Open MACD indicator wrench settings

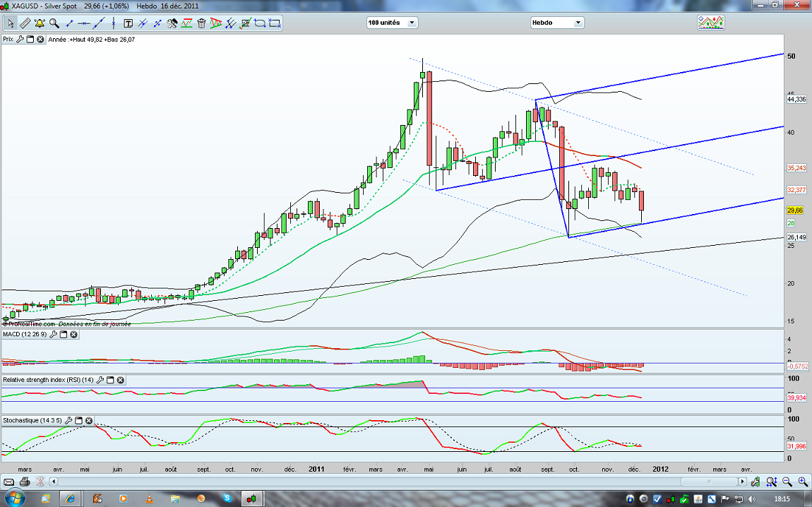click(54, 335)
